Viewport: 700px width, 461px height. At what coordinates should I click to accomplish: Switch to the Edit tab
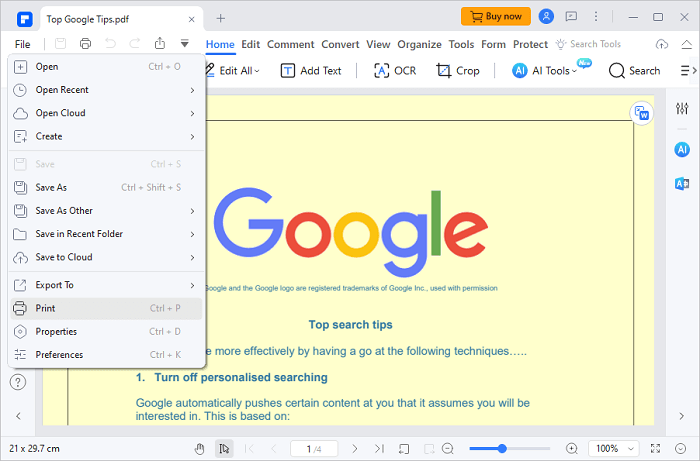(x=250, y=44)
